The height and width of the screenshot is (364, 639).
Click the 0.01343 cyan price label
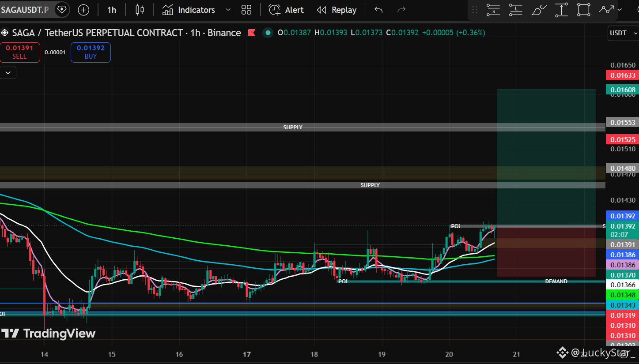623,305
